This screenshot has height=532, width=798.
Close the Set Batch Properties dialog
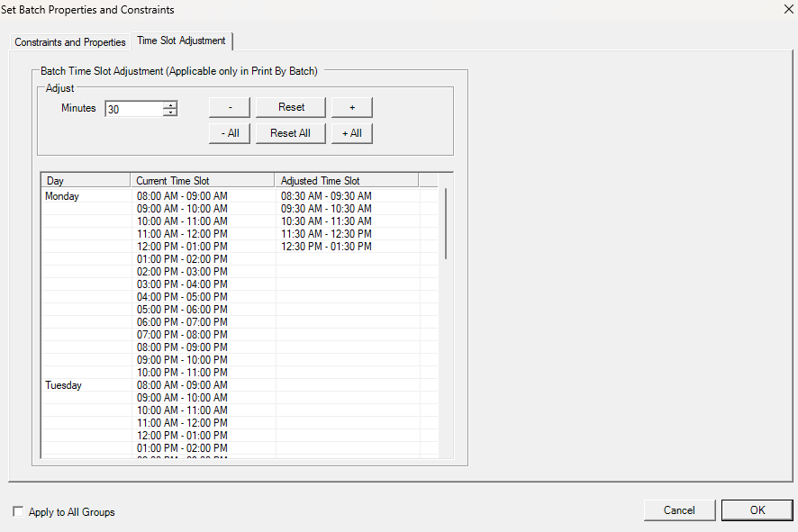click(x=788, y=10)
